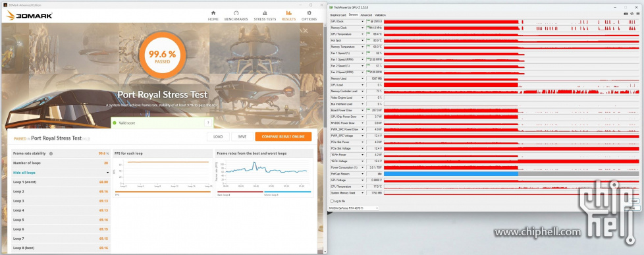
Task: Click GPU-Z refresh icon
Action: coord(631,14)
